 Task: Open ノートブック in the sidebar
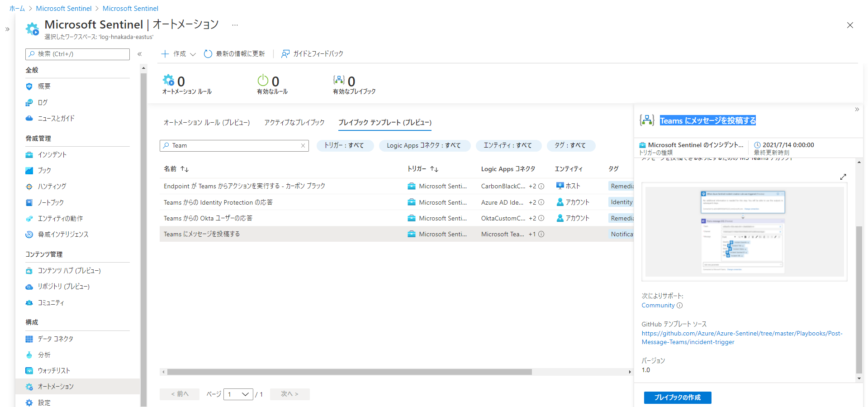(51, 203)
